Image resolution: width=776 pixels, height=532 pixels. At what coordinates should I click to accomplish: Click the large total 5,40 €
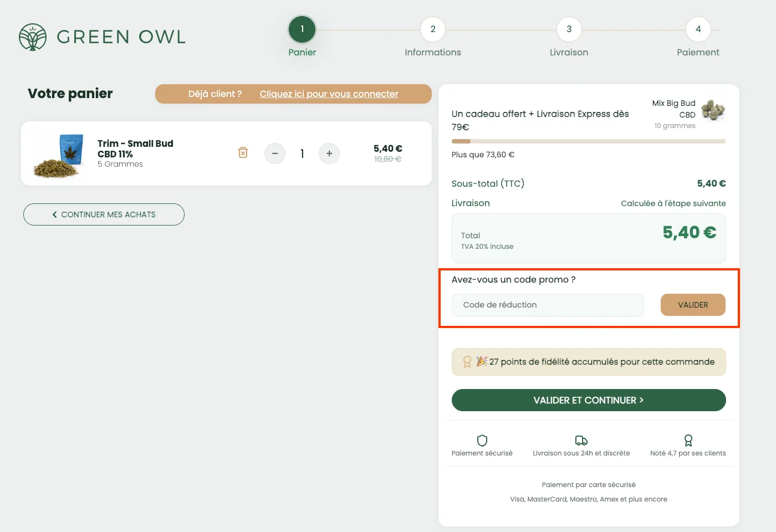pyautogui.click(x=690, y=232)
